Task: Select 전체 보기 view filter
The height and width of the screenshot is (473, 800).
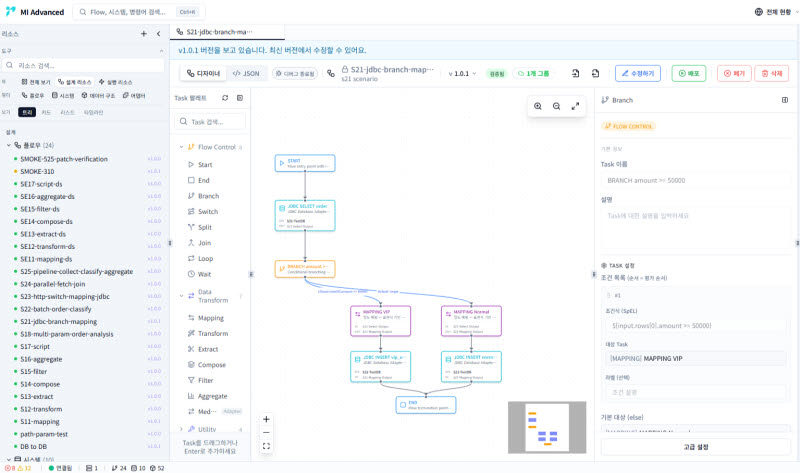Action: click(x=36, y=82)
